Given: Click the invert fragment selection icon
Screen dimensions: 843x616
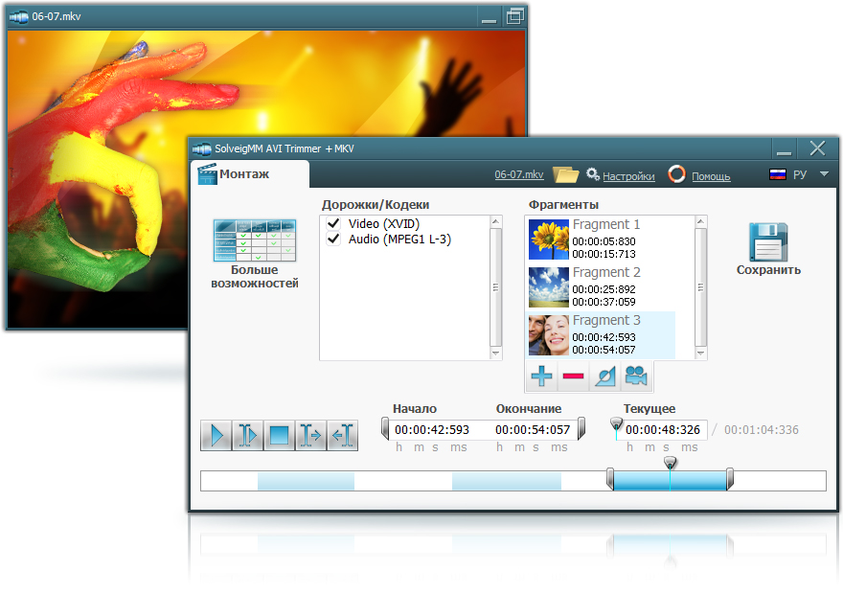Looking at the screenshot, I should point(604,376).
